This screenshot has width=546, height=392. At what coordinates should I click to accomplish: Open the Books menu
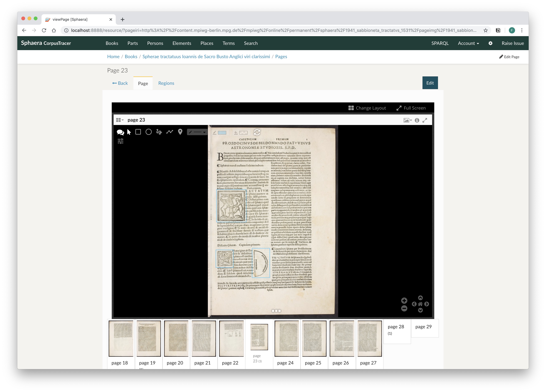point(112,43)
